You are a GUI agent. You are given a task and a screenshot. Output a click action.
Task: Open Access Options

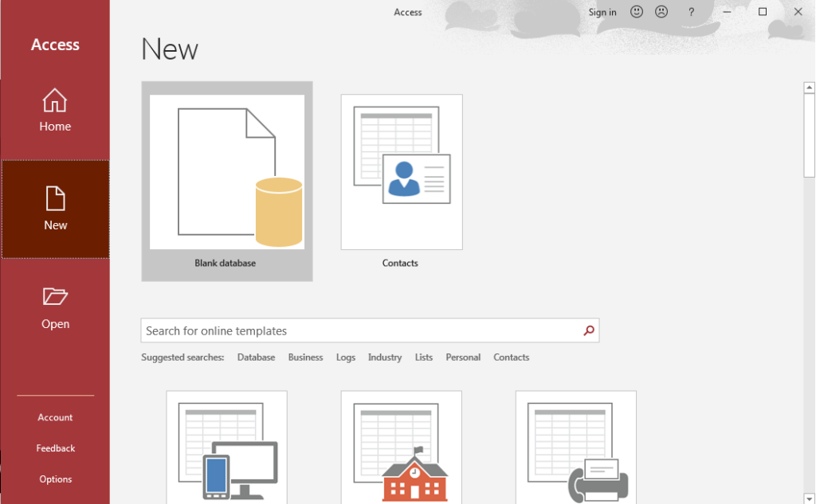click(55, 479)
